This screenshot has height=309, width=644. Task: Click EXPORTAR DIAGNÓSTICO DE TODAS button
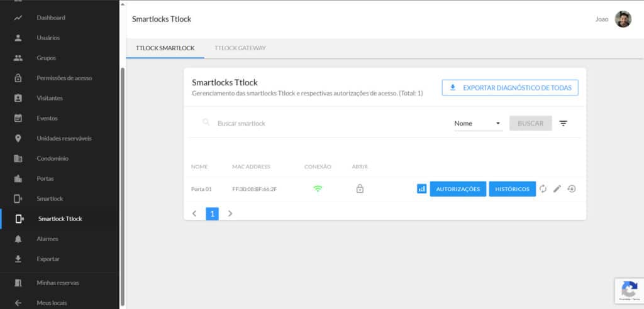(x=510, y=88)
